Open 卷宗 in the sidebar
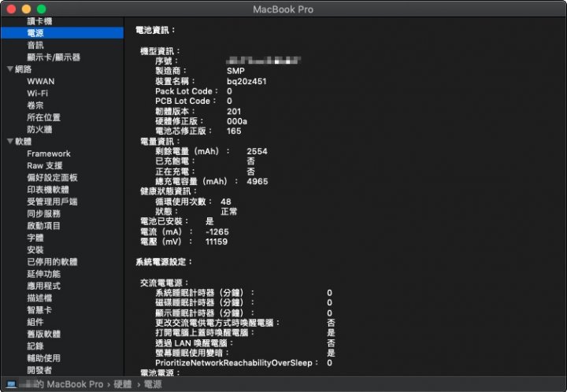The image size is (567, 392). pos(35,105)
